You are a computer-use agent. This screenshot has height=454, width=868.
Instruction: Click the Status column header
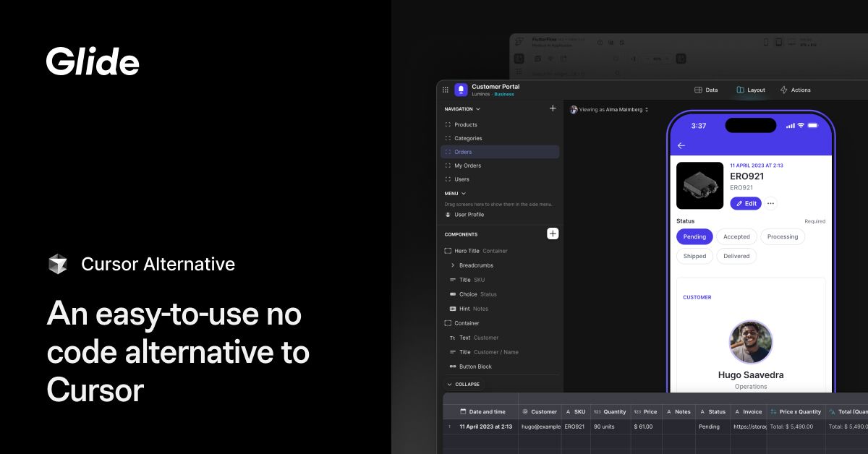point(712,411)
